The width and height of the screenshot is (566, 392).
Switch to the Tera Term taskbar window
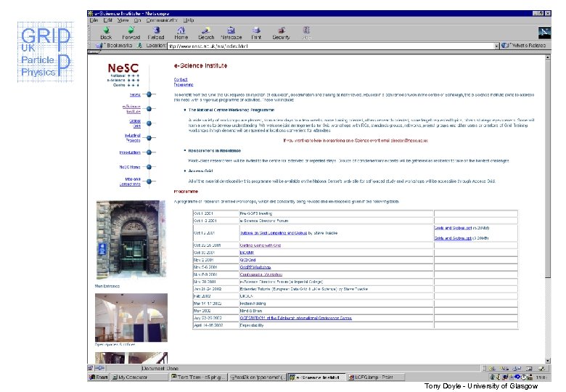[x=199, y=377]
